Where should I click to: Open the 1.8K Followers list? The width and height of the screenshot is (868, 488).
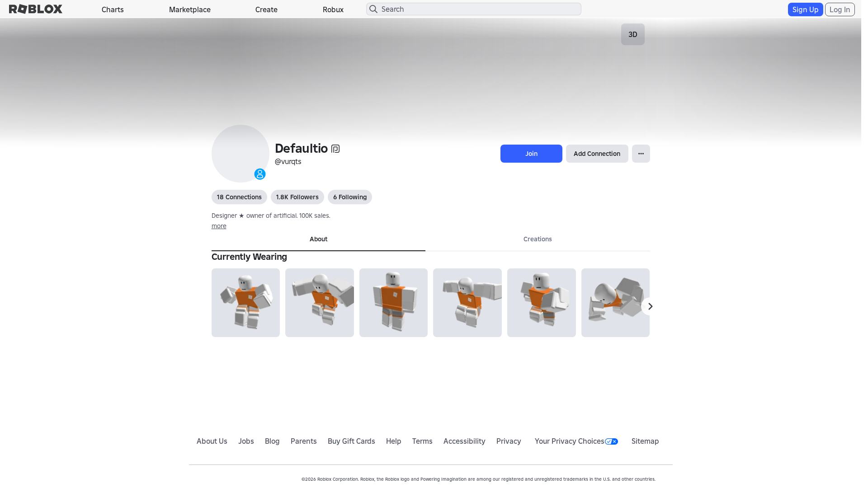(297, 197)
